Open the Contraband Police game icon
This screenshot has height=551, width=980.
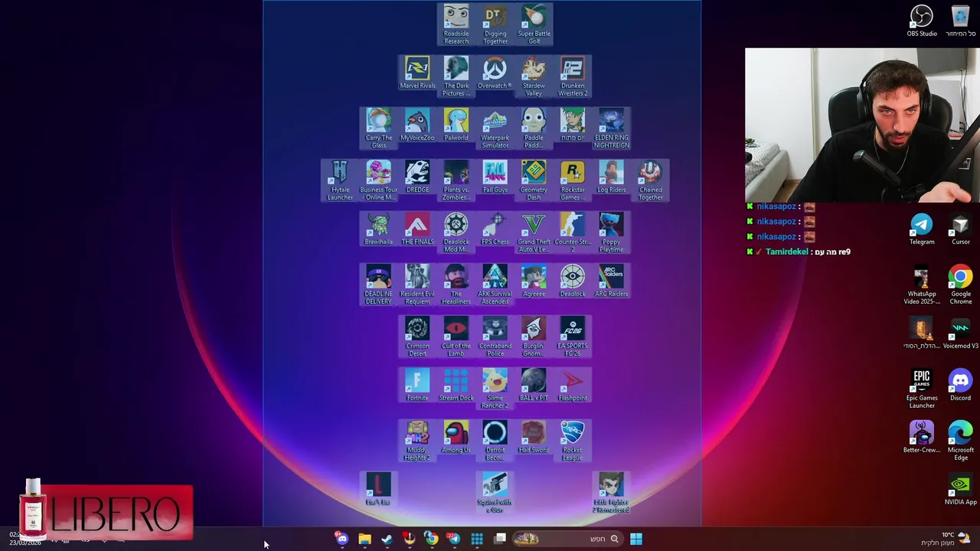[x=495, y=337]
